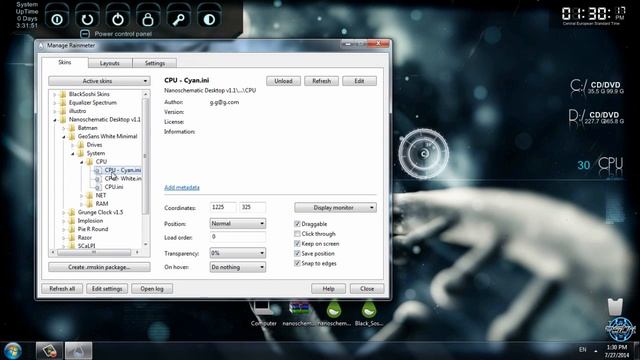Select the Black_Sos... desktop icon
The height and width of the screenshot is (360, 640).
tap(369, 313)
